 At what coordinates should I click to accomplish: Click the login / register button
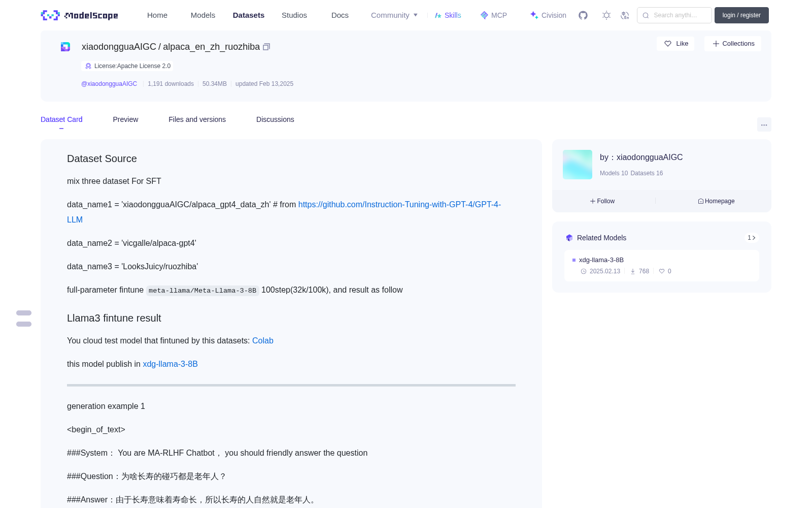741,15
